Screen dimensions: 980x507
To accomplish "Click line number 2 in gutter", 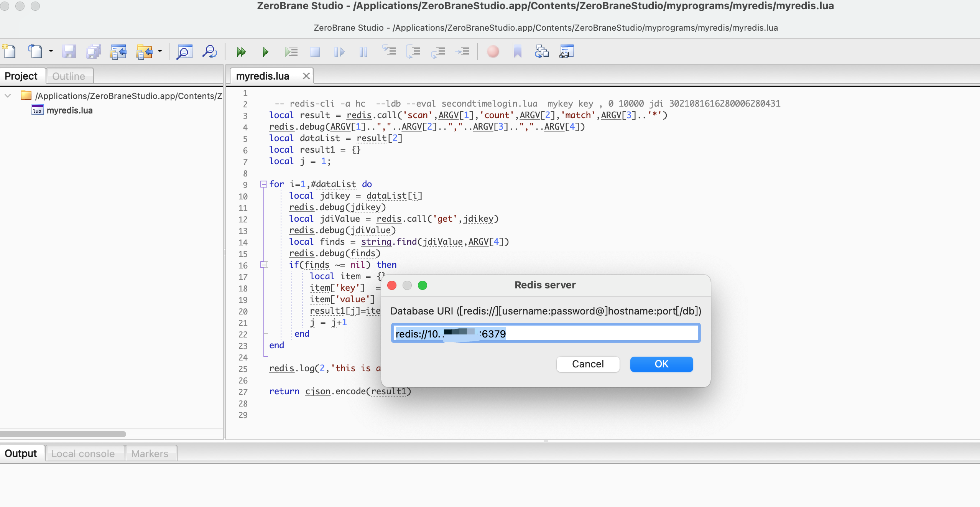I will click(x=245, y=104).
